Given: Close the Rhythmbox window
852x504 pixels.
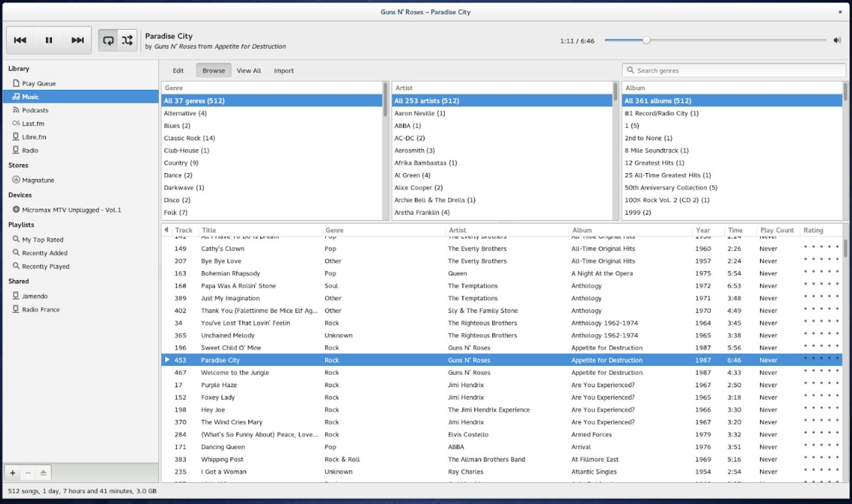Looking at the screenshot, I should (x=840, y=12).
